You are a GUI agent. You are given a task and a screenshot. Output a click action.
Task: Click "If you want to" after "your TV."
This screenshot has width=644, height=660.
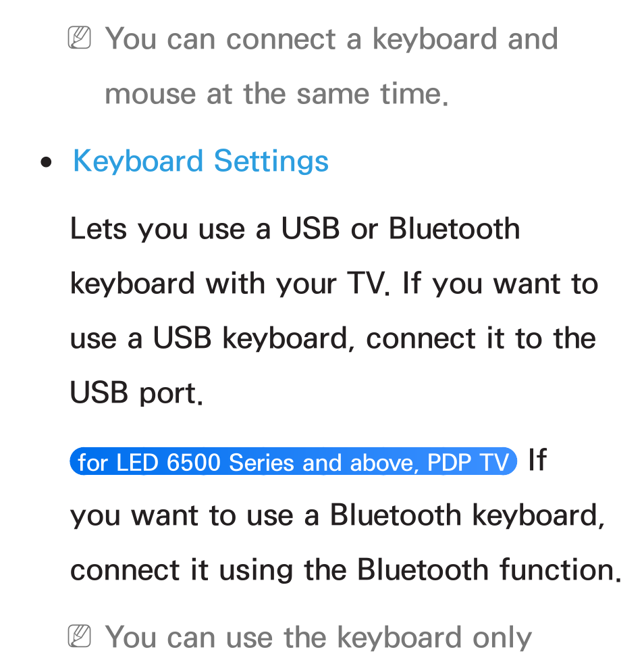coord(500,284)
